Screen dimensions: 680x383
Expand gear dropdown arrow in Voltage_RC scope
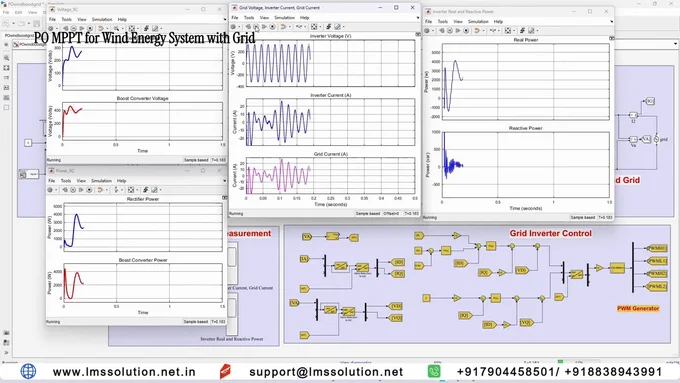pos(57,28)
